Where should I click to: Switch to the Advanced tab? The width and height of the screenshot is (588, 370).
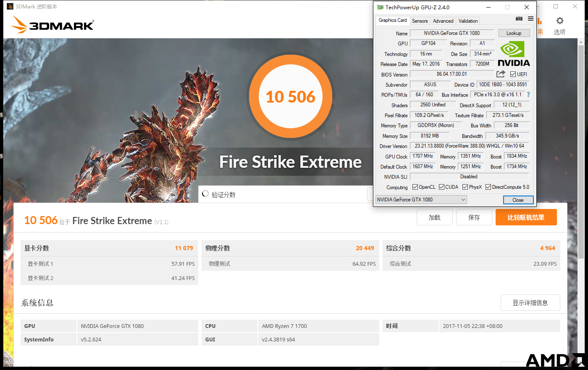coord(443,21)
